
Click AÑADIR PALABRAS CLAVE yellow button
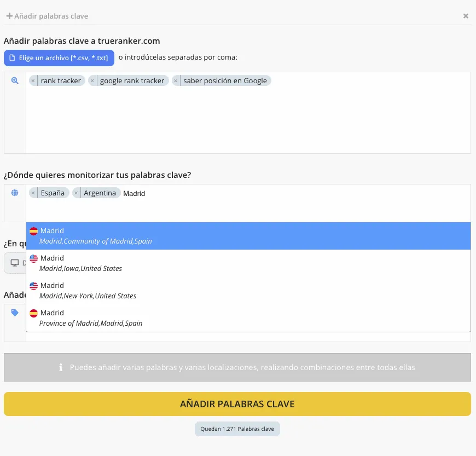point(237,404)
